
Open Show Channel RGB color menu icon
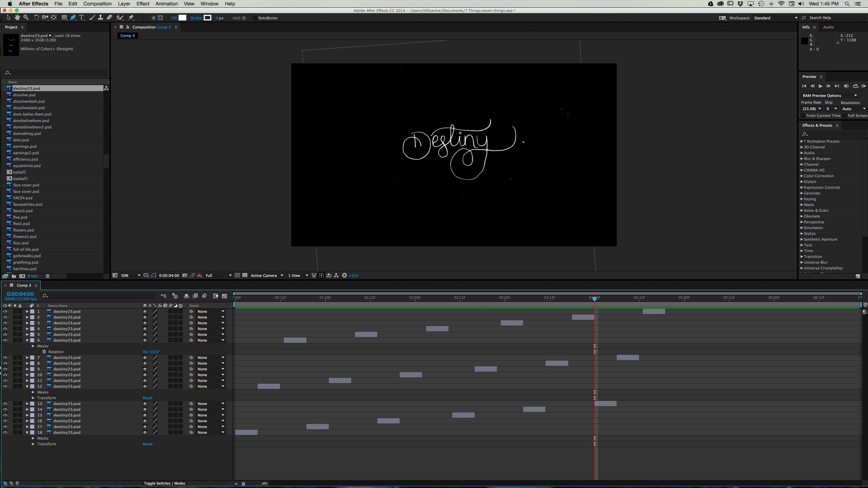[x=199, y=276]
